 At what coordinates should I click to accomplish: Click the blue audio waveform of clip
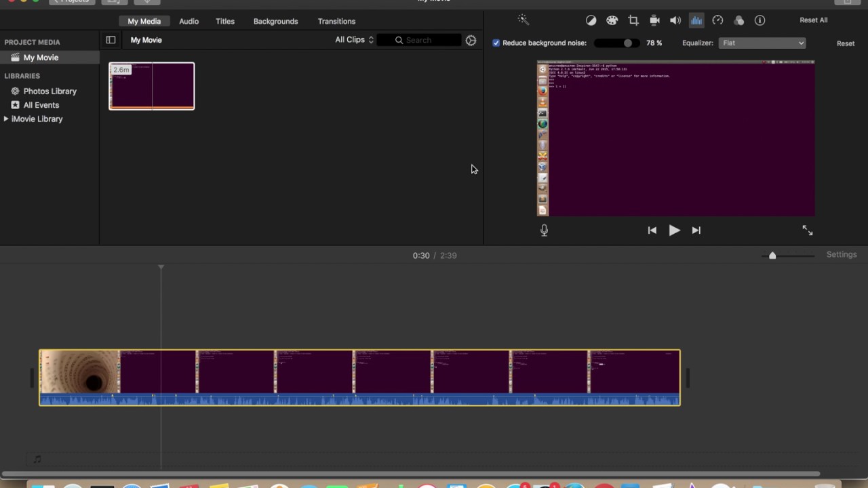[359, 399]
